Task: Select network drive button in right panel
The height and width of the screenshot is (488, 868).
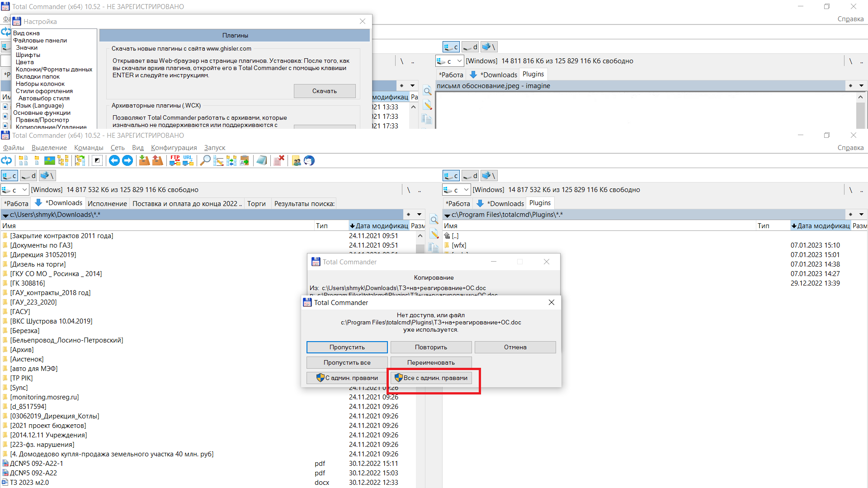Action: (x=489, y=176)
